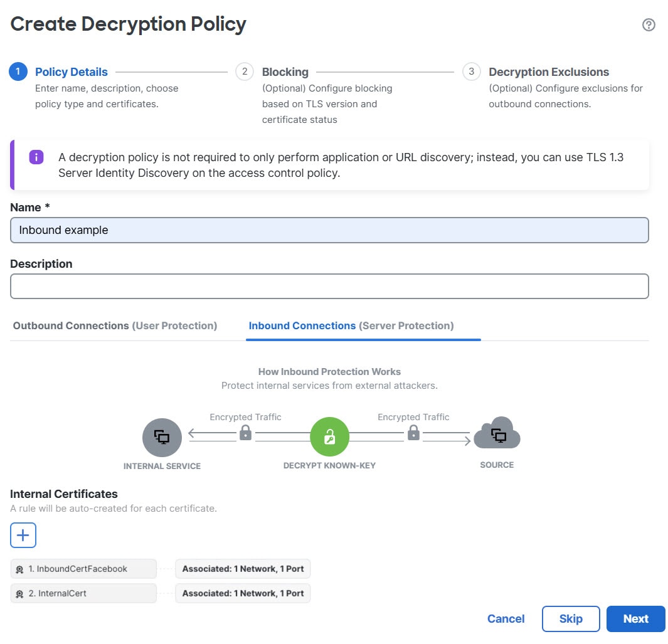The height and width of the screenshot is (644, 668).
Task: Click the DECRYPT KNOWN-KEY label
Action: (x=329, y=465)
